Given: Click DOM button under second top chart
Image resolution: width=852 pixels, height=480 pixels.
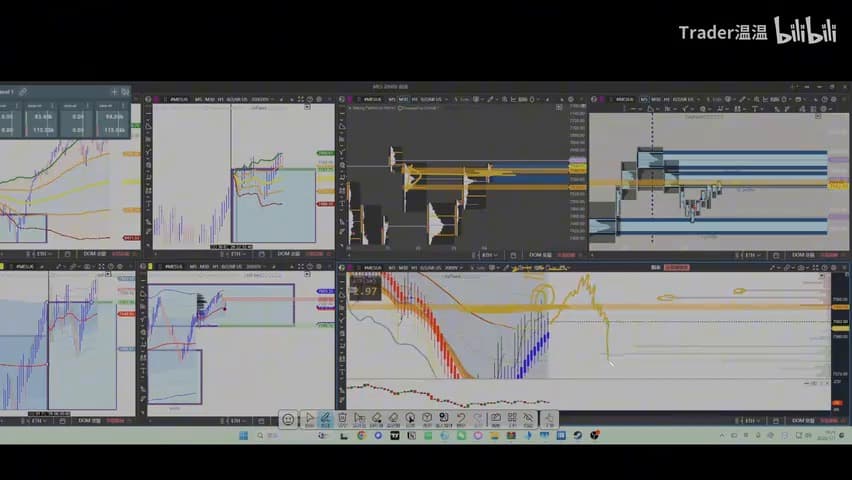Looking at the screenshot, I should (289, 254).
